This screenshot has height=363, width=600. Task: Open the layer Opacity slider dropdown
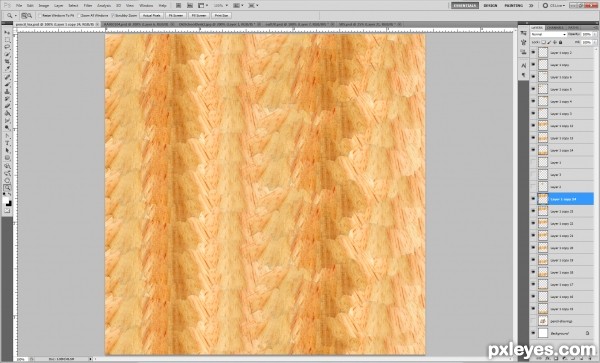click(x=595, y=34)
